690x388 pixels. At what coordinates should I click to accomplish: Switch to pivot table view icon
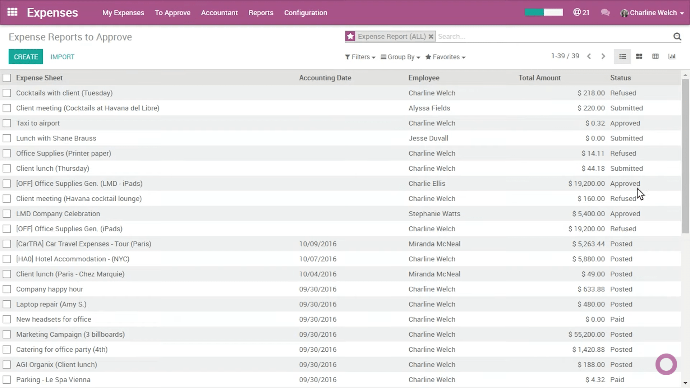pyautogui.click(x=655, y=56)
